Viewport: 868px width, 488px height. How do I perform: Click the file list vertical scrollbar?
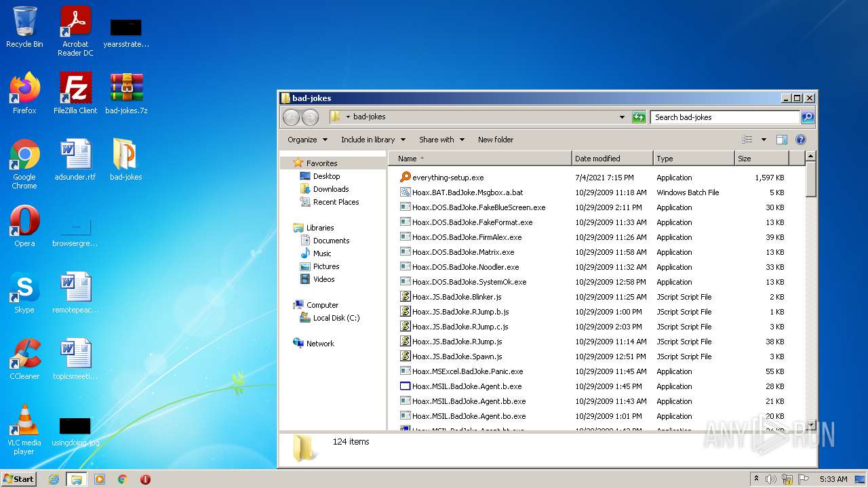[810, 290]
